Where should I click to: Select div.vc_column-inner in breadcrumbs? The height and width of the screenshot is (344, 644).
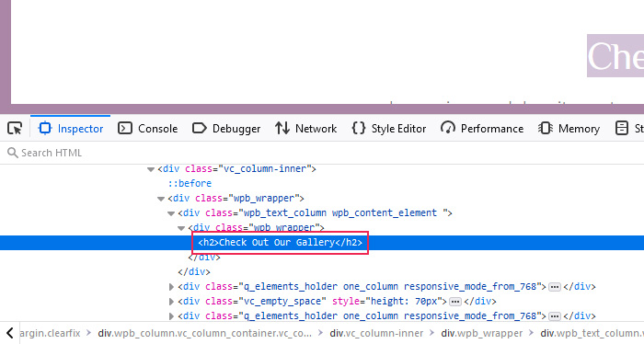pos(376,333)
